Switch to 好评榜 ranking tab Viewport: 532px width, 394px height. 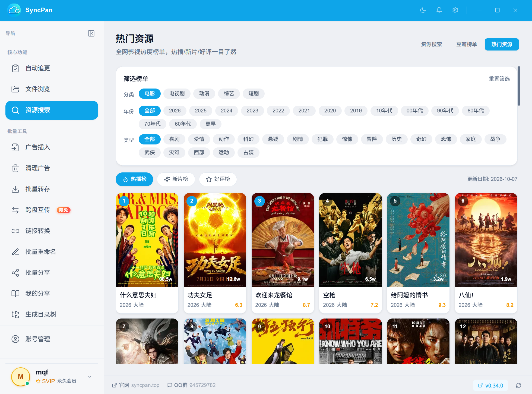point(218,179)
